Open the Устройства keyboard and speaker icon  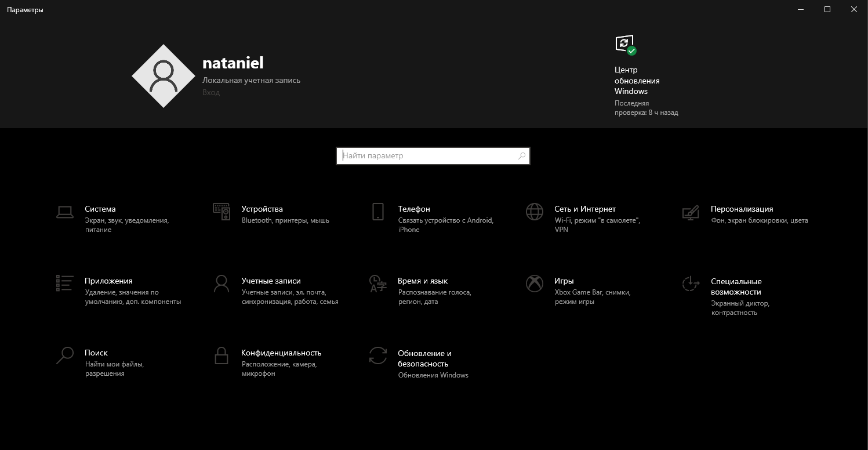pyautogui.click(x=221, y=212)
